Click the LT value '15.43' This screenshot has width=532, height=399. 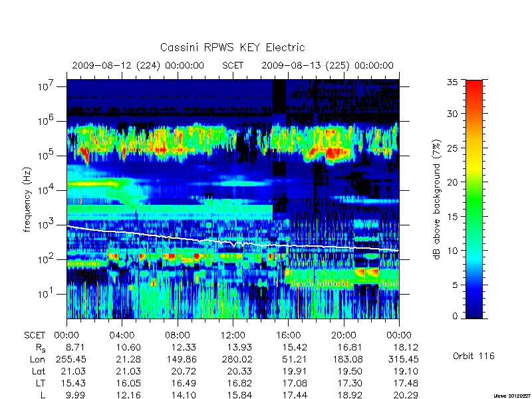point(73,383)
